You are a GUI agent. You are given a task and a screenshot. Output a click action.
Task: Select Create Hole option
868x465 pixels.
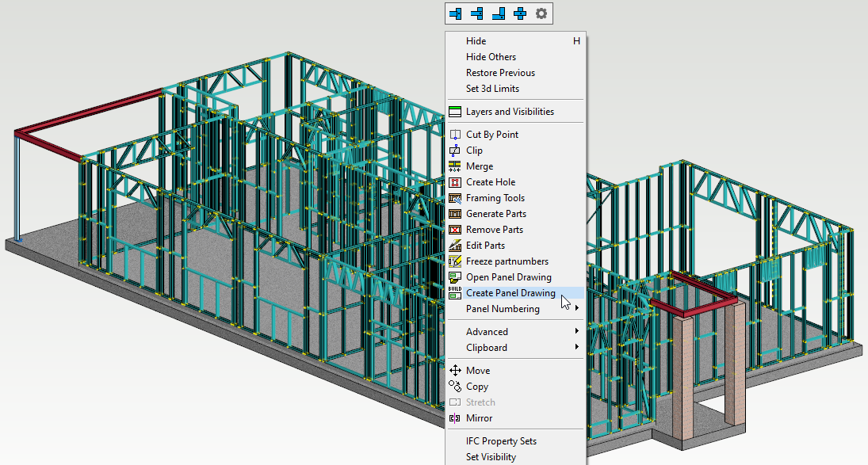click(490, 182)
